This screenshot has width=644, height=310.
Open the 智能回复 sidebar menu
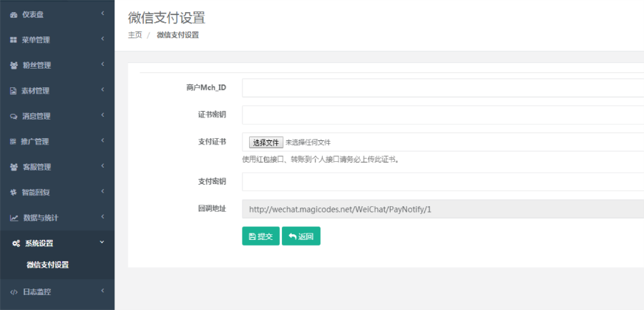coord(57,193)
